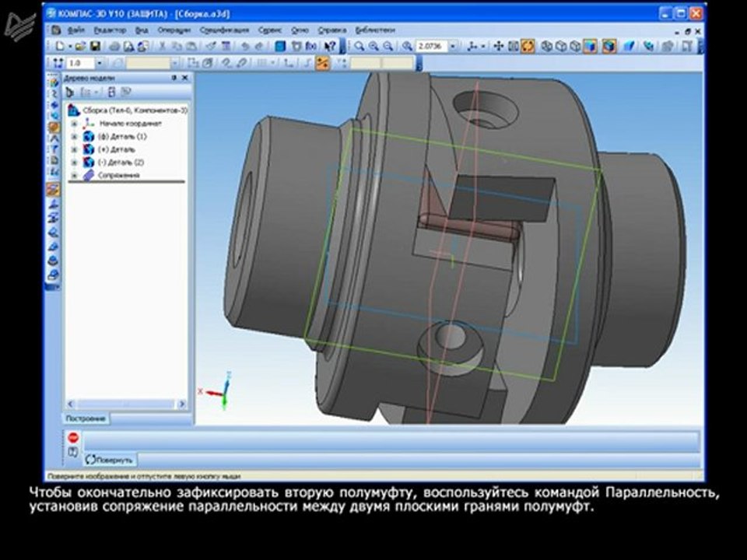Open the New document dropdown arrow
The width and height of the screenshot is (747, 560).
69,46
